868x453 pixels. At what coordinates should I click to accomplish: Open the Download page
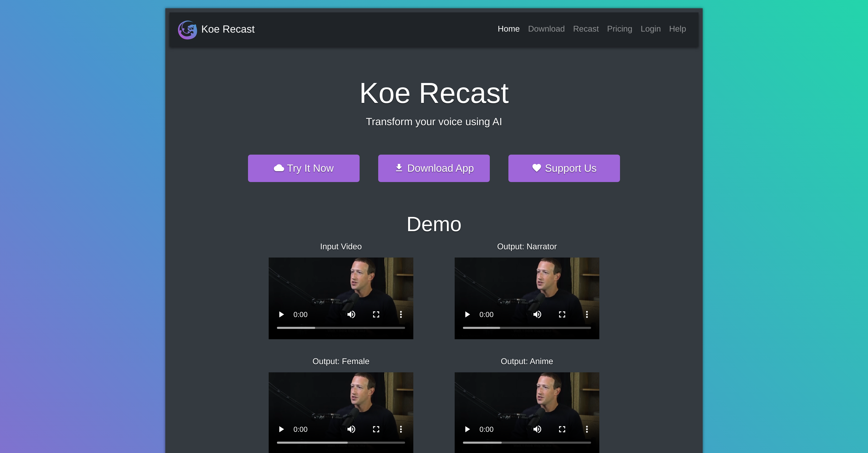tap(546, 29)
